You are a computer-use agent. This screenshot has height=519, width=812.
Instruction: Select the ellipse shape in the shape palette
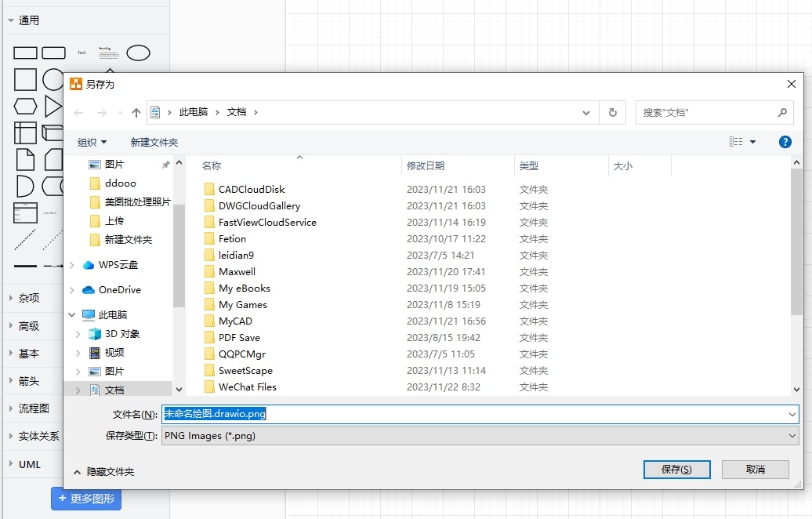tap(138, 53)
